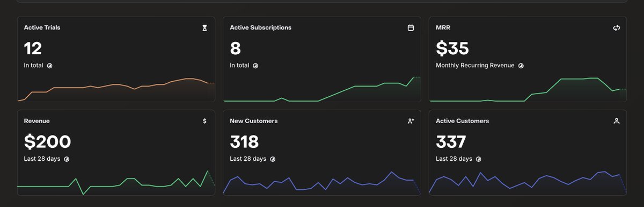Click the value 8 in Active Subscriptions
The height and width of the screenshot is (207, 644).
coord(235,49)
